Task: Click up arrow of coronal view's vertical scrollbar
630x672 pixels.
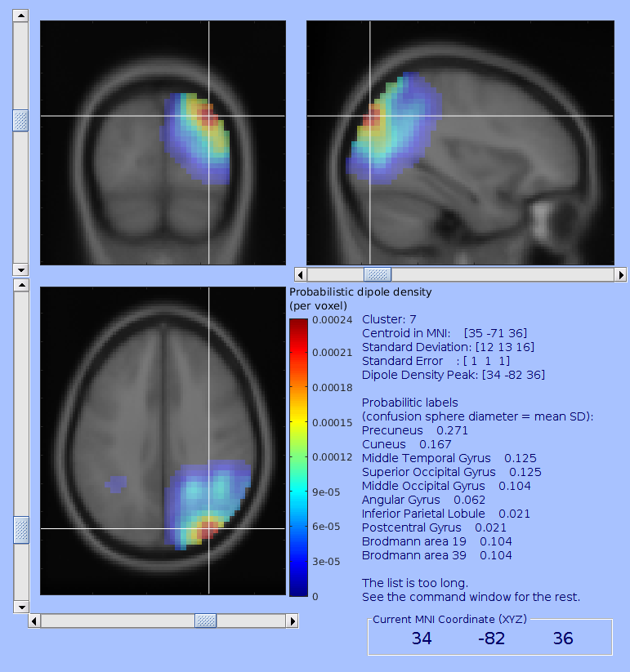Action: click(x=20, y=16)
